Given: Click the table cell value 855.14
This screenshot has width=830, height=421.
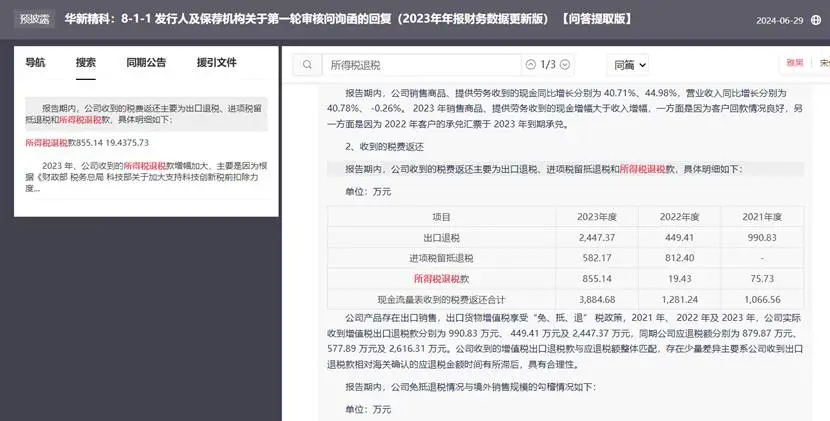Looking at the screenshot, I should pyautogui.click(x=597, y=279).
